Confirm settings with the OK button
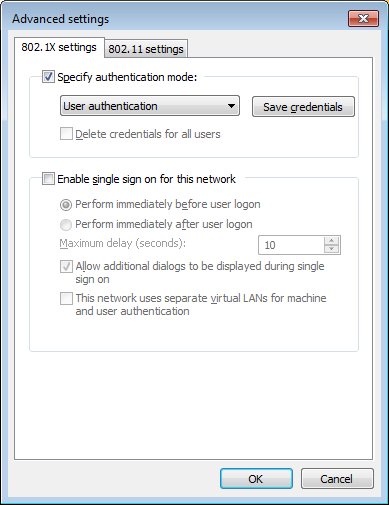This screenshot has width=389, height=505. pos(256,479)
